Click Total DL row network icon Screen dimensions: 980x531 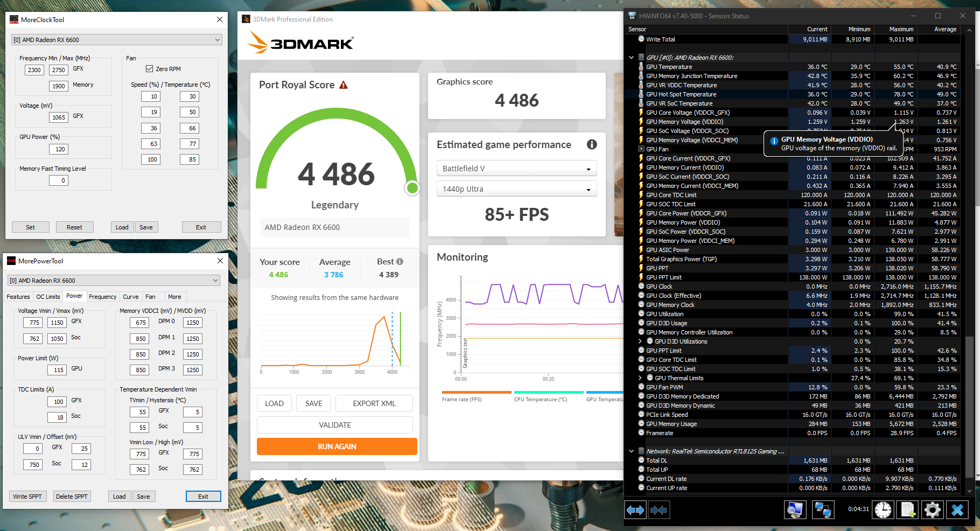(x=641, y=460)
